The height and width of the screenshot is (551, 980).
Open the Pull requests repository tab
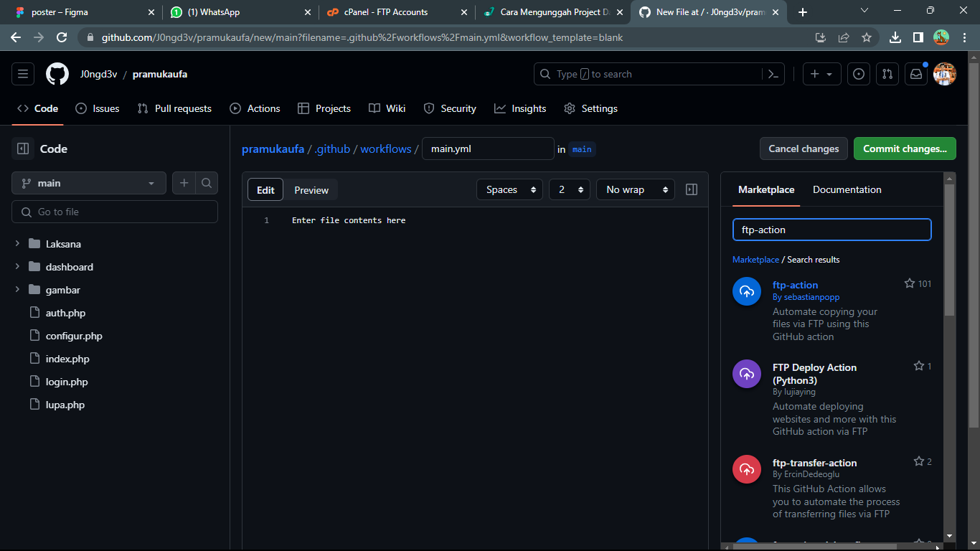tap(174, 108)
